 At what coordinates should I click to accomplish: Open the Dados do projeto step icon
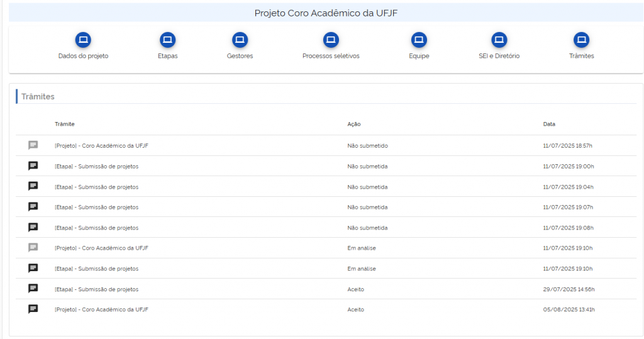(x=83, y=40)
